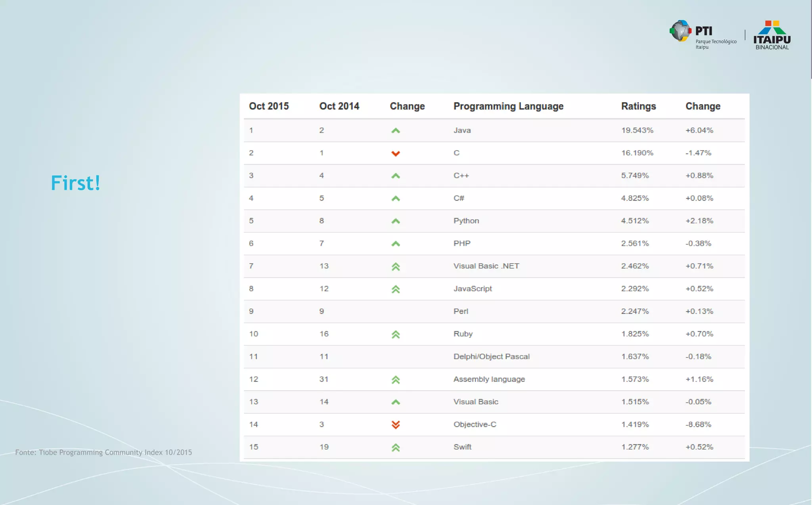Select the C# language cell

point(459,198)
